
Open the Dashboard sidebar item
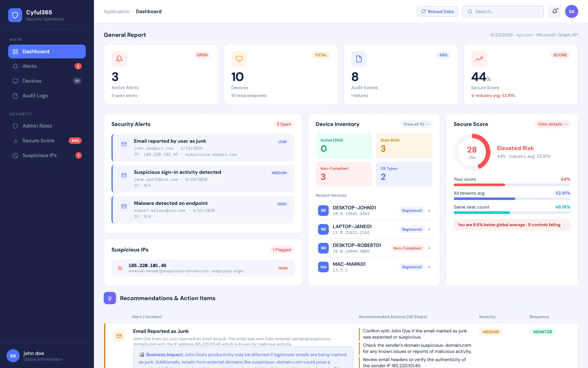click(x=47, y=52)
